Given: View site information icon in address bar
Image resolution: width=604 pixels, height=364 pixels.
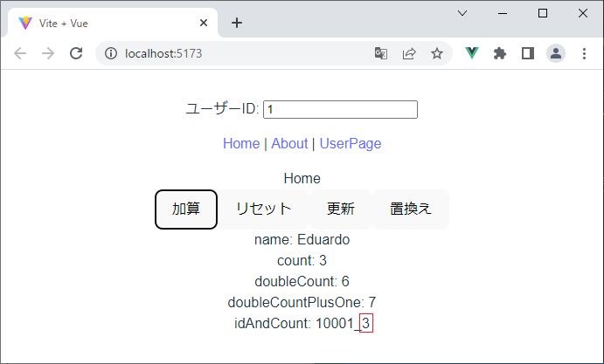Looking at the screenshot, I should (111, 53).
